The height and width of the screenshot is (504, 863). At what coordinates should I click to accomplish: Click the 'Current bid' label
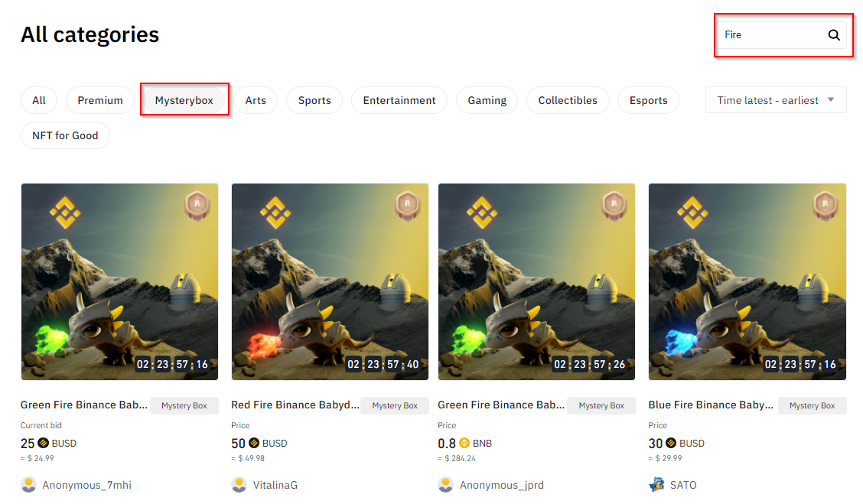pos(41,425)
